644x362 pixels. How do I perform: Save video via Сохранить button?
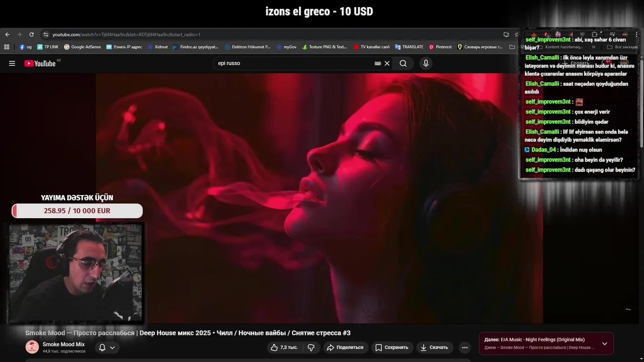click(x=392, y=347)
